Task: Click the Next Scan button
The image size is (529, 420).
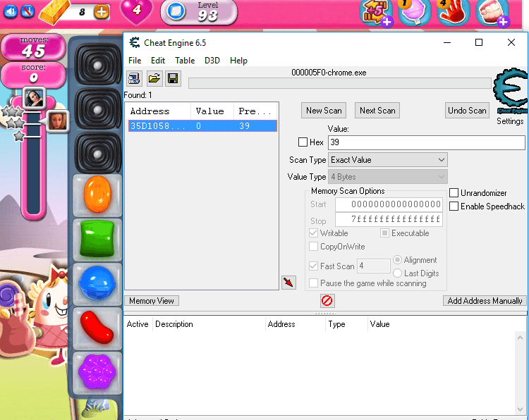Action: pos(377,110)
